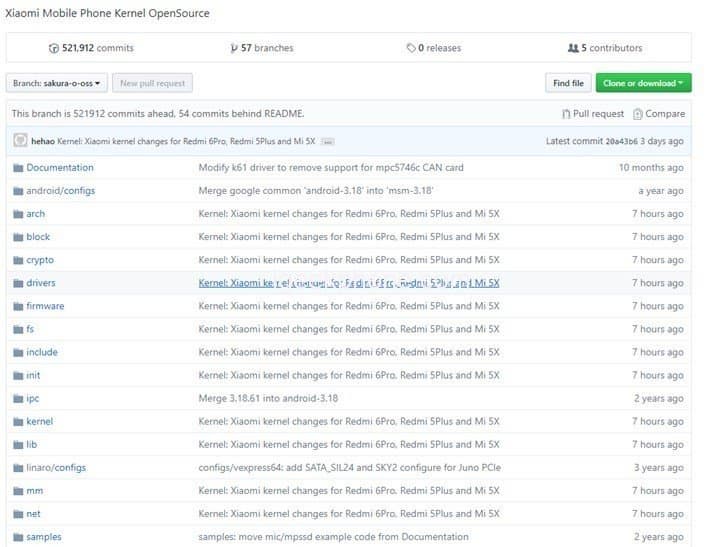Image resolution: width=728 pixels, height=547 pixels.
Task: Open the kernel folder link
Action: pyautogui.click(x=40, y=421)
